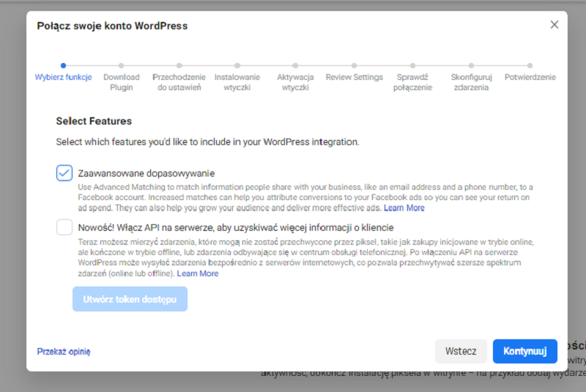Click the Select Features heading

[x=94, y=121]
